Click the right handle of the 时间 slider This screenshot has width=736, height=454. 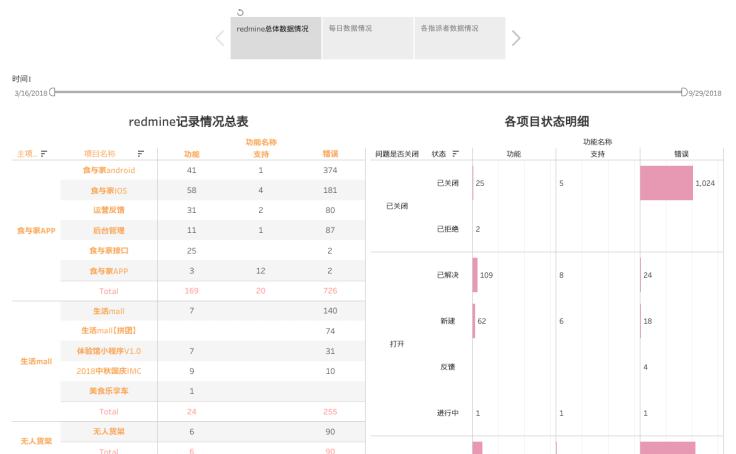[684, 92]
